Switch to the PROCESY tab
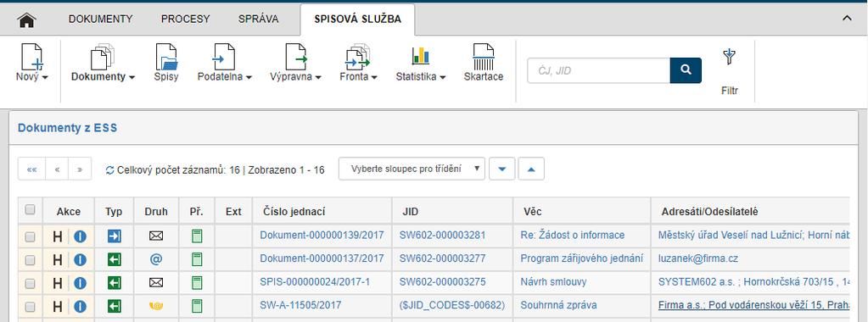Screen dimensions: 868x322 coord(186,19)
